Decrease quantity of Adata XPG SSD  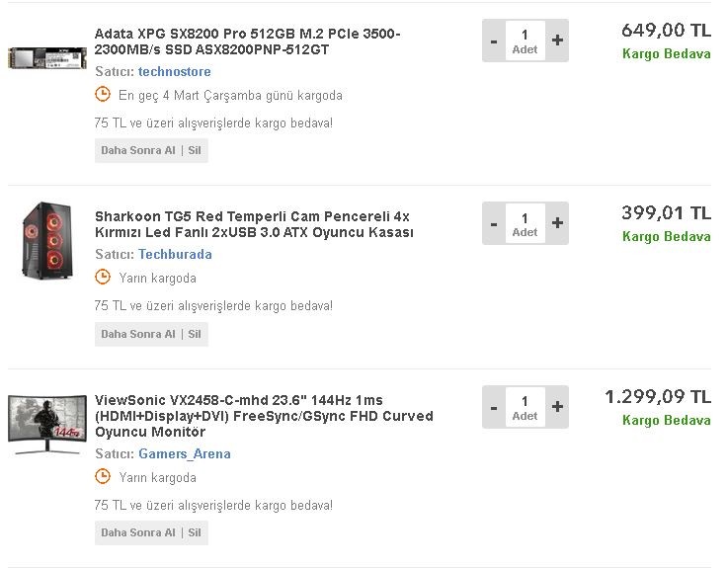pyautogui.click(x=494, y=41)
